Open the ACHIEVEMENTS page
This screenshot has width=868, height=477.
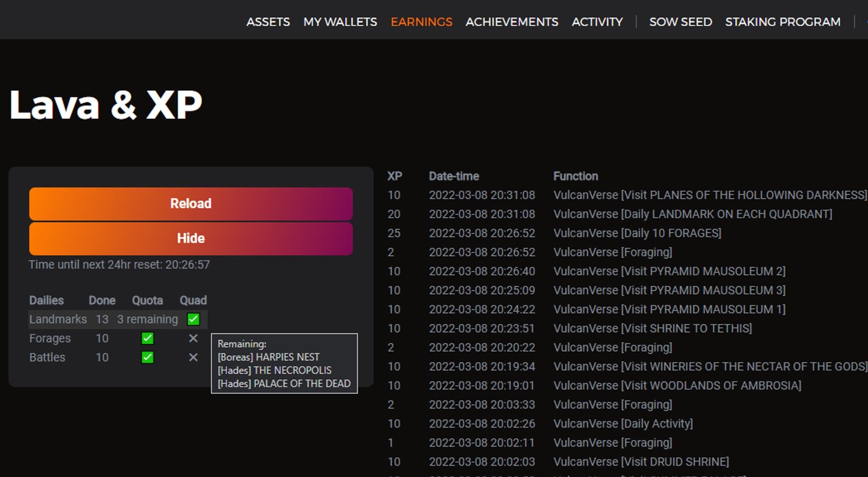[x=512, y=22]
